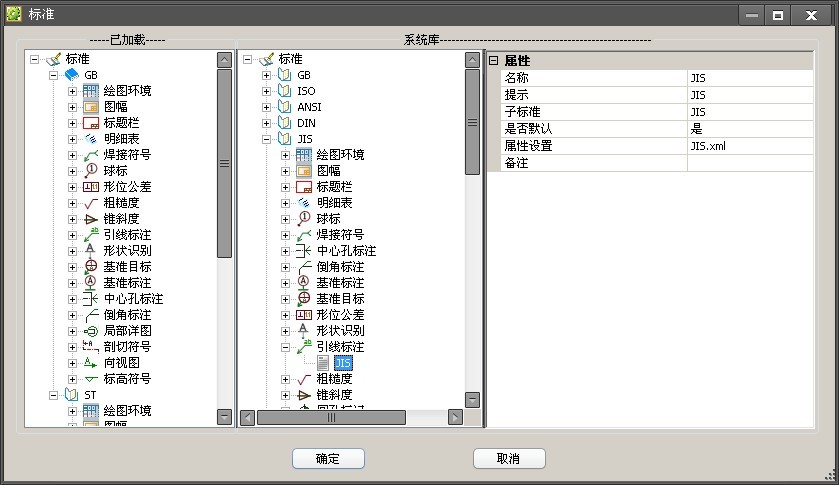Click up arrow of loaded tree scrollbar
Image resolution: width=839 pixels, height=485 pixels.
[224, 59]
